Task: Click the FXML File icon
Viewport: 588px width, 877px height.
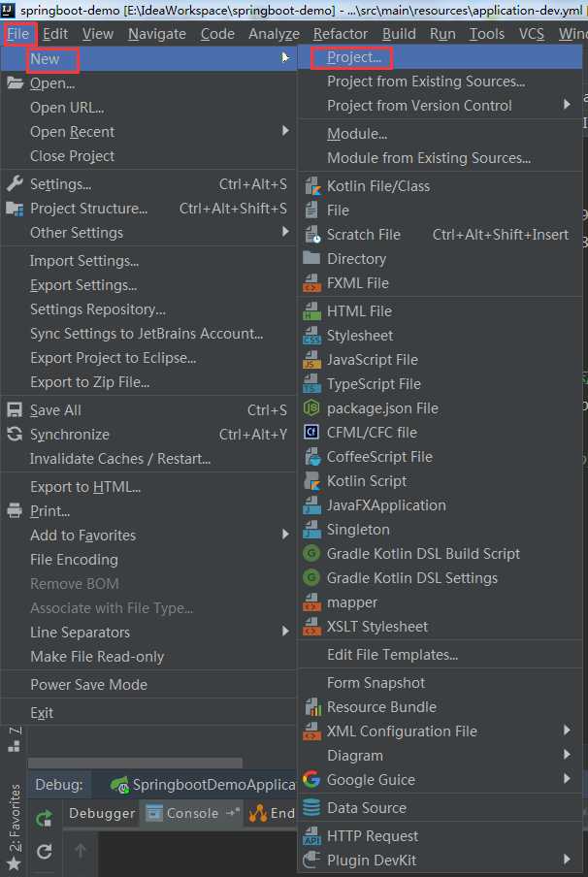Action: tap(311, 283)
